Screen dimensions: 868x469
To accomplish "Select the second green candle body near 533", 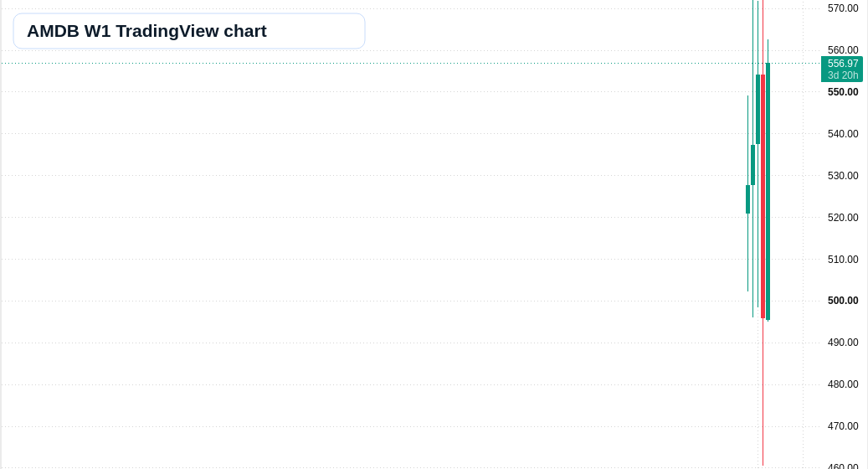I will click(x=752, y=165).
